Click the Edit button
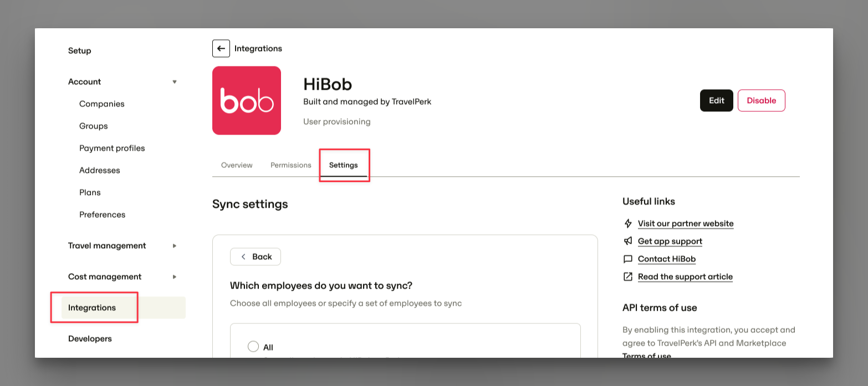The image size is (868, 386). pyautogui.click(x=717, y=101)
